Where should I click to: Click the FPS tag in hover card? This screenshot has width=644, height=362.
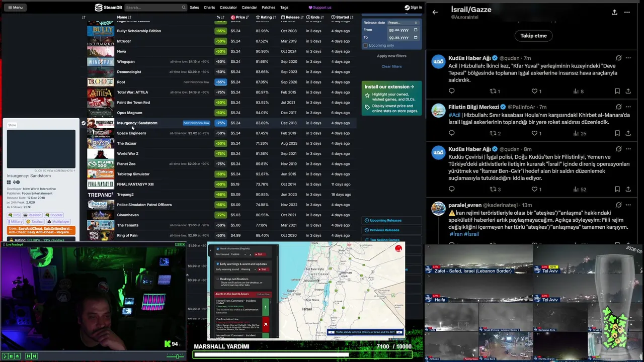[x=14, y=215]
